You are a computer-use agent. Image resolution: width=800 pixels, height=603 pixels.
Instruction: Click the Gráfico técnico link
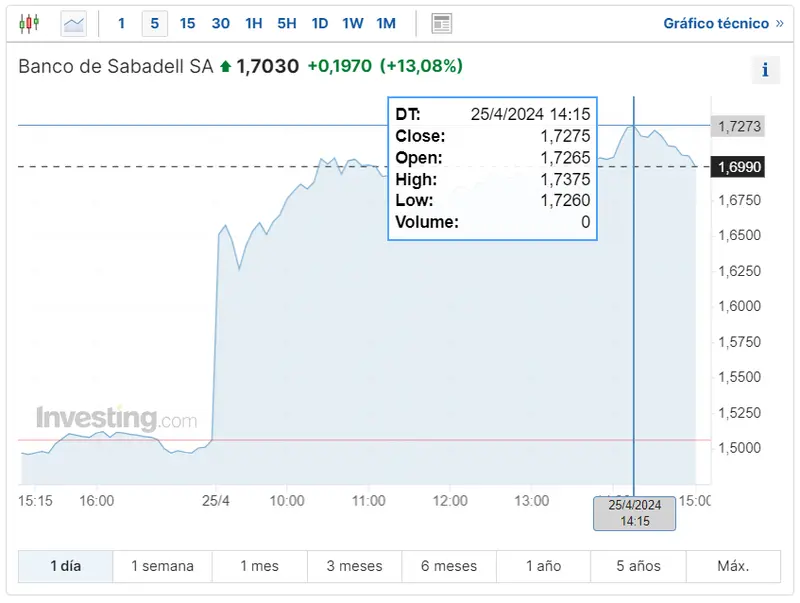click(x=716, y=23)
